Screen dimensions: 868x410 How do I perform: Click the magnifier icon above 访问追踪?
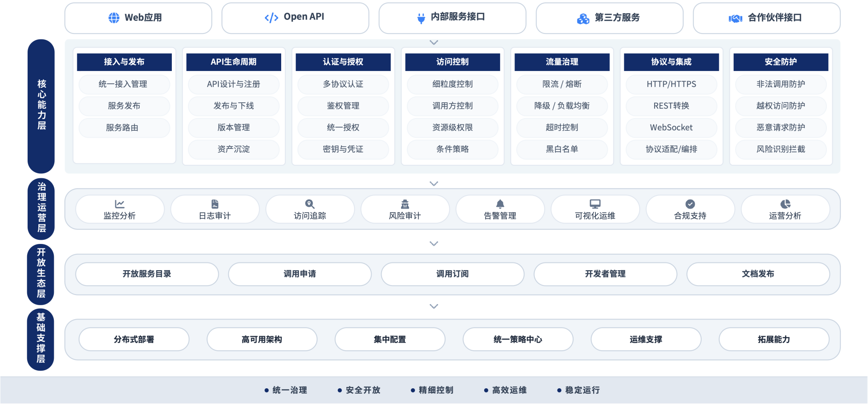click(310, 204)
